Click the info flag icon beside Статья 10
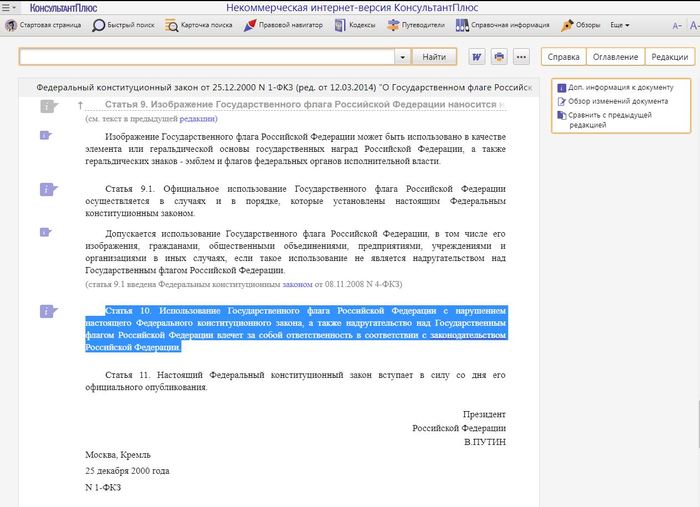This screenshot has width=700, height=507. click(x=46, y=312)
